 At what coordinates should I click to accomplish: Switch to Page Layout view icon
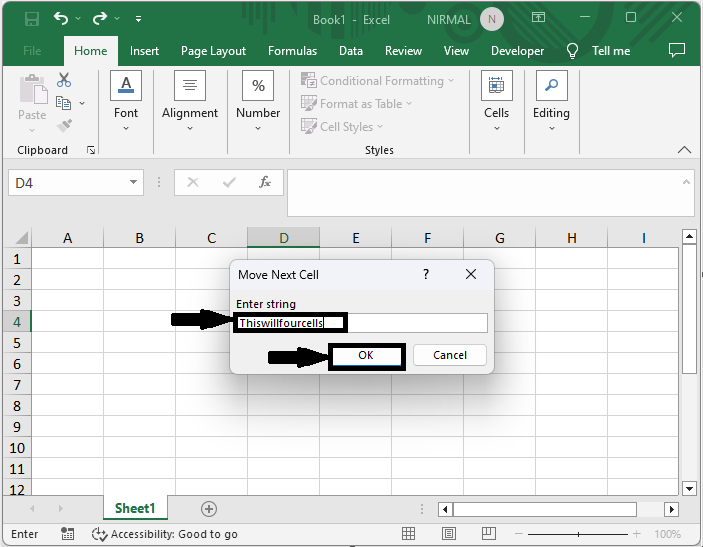click(x=448, y=534)
